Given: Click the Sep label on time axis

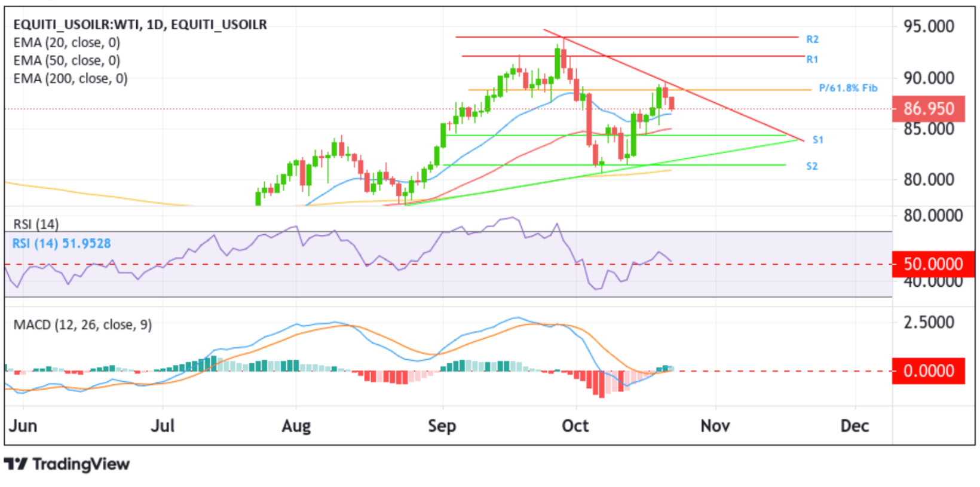Looking at the screenshot, I should coord(442,426).
